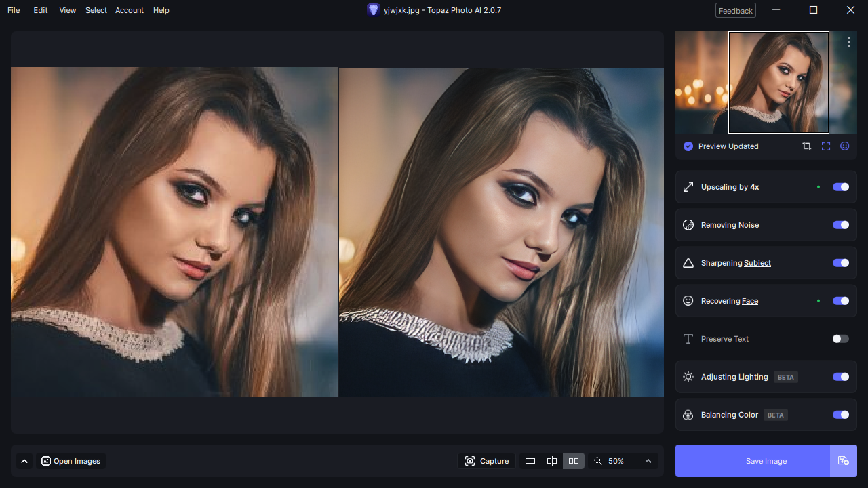Toggle off Removing Noise

841,225
